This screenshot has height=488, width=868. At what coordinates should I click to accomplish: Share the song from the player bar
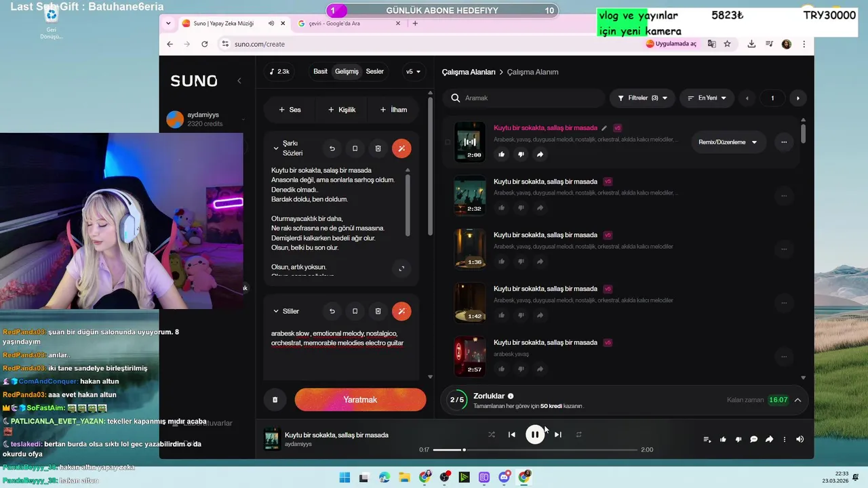[x=769, y=439]
